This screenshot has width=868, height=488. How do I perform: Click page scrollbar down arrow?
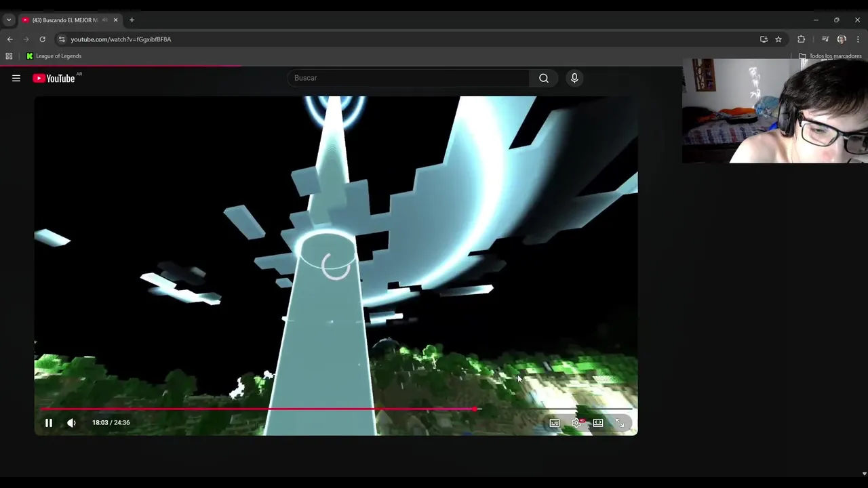(864, 474)
